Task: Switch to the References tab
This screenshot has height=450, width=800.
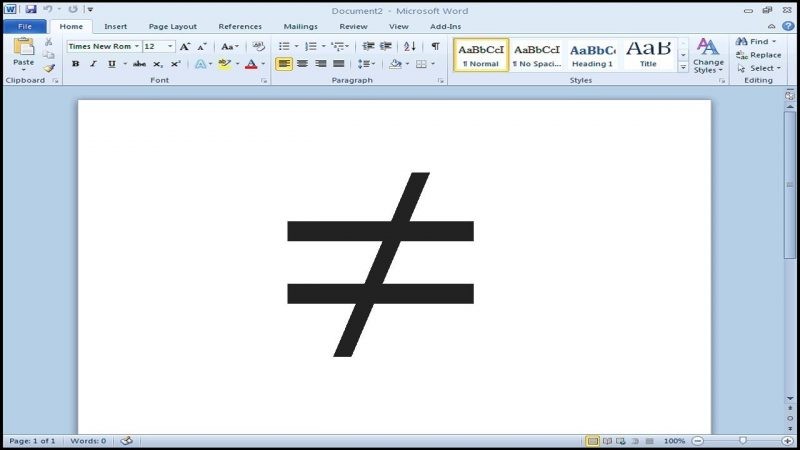Action: coord(240,27)
